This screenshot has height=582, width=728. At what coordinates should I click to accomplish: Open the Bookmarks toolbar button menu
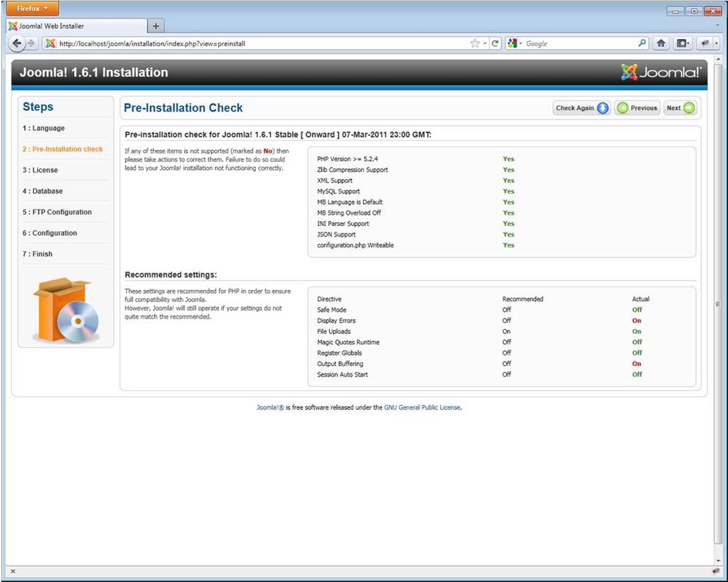(x=683, y=43)
